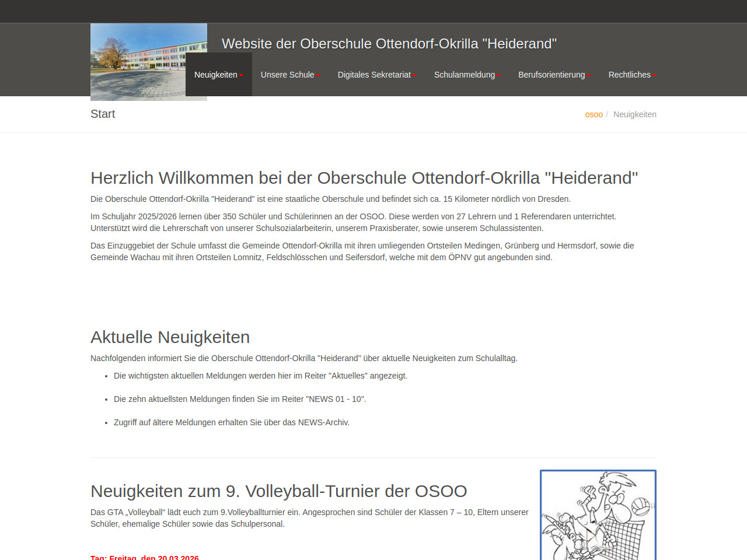Click the Herzlich Willkommen heading
This screenshot has height=560, width=747.
tap(364, 178)
